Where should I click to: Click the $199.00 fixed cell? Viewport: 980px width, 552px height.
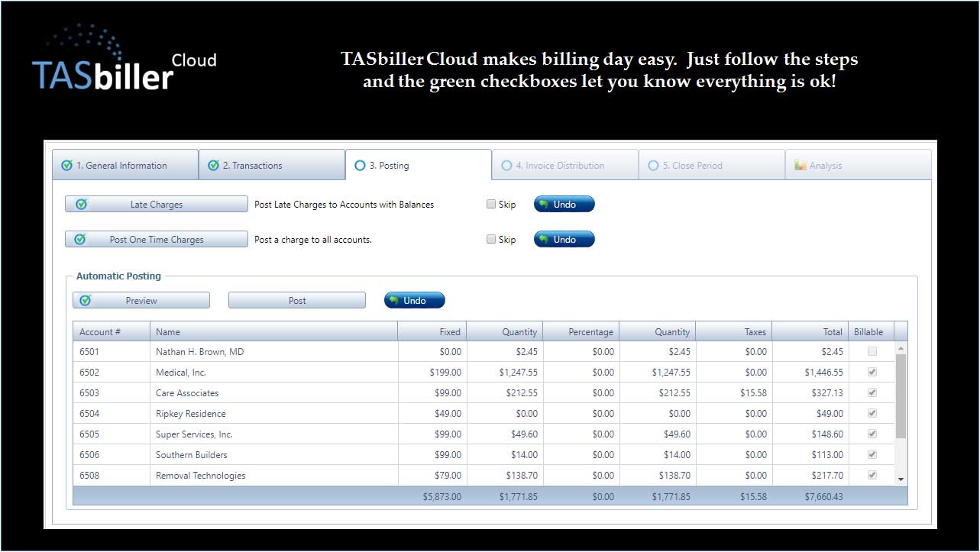pos(432,373)
